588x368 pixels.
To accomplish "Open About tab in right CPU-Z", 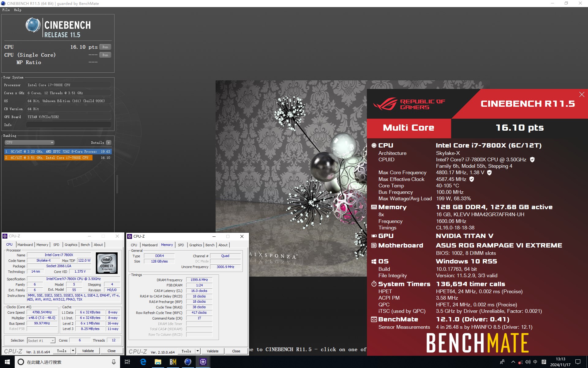I will click(223, 245).
